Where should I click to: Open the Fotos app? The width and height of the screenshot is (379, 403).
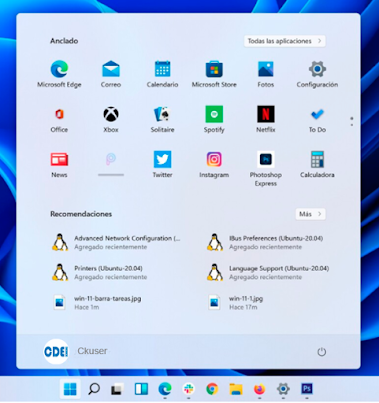pos(266,74)
